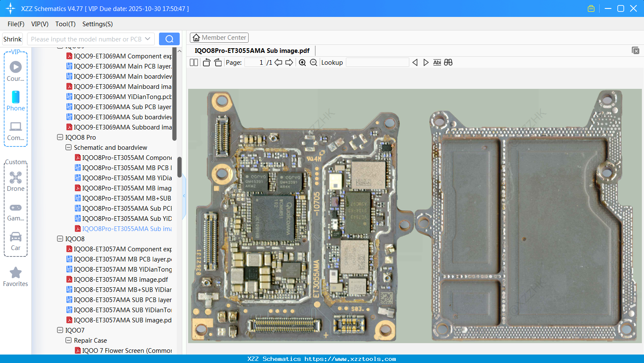644x363 pixels.
Task: Click the binoculars search icon on toolbar
Action: pyautogui.click(x=448, y=62)
